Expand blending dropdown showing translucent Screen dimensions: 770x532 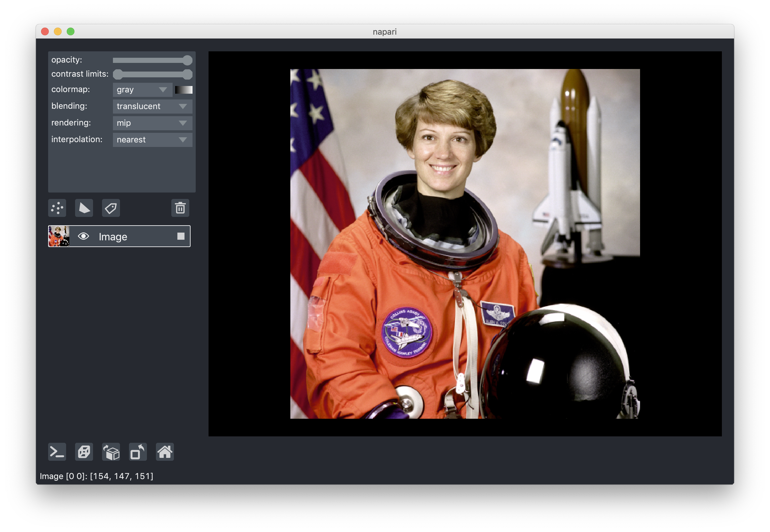(x=152, y=106)
